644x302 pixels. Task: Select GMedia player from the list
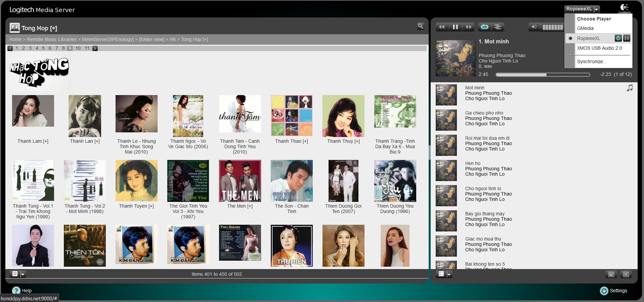click(x=585, y=28)
